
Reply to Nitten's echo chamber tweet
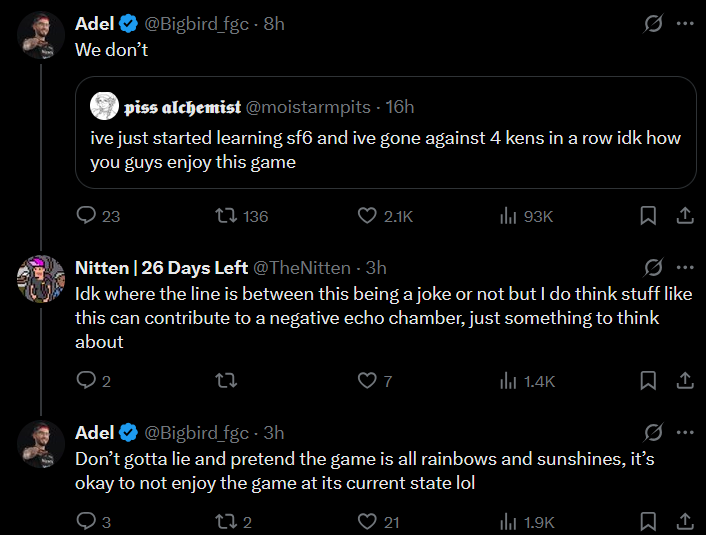[x=86, y=380]
